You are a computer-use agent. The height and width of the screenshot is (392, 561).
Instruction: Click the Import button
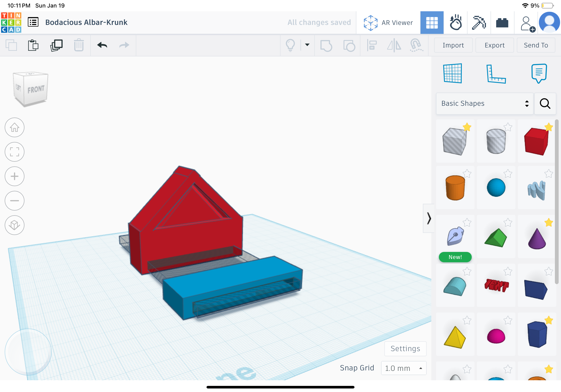pos(453,45)
